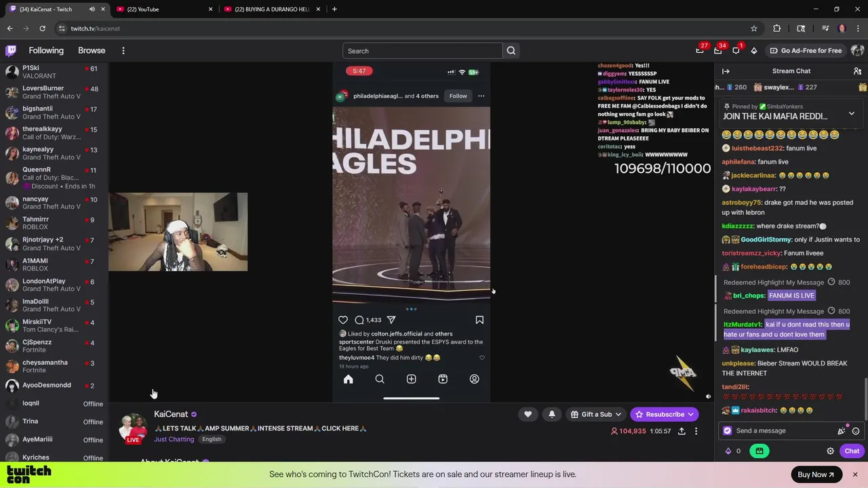Viewport: 868px width, 488px height.
Task: Open bigshantii channel in sidebar
Action: click(54, 113)
